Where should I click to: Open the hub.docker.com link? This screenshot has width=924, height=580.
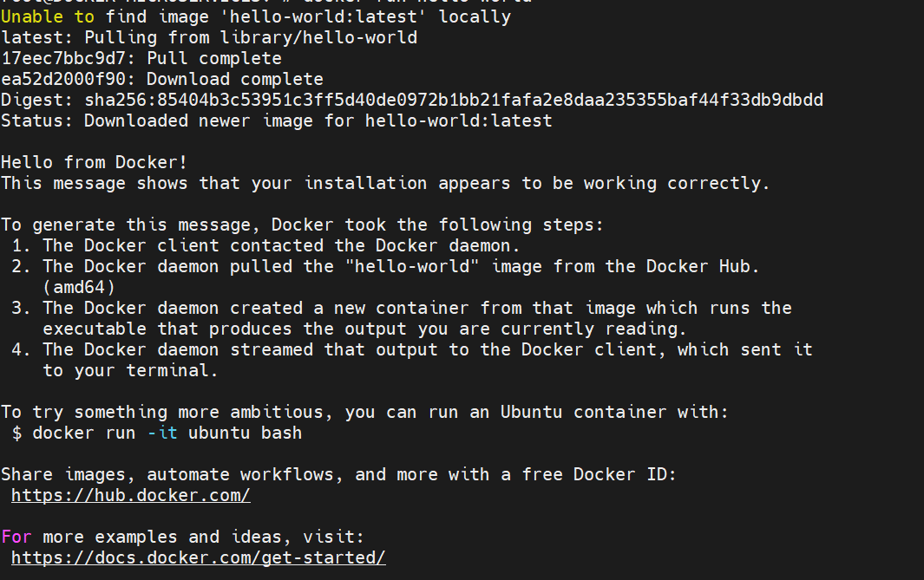tap(130, 496)
